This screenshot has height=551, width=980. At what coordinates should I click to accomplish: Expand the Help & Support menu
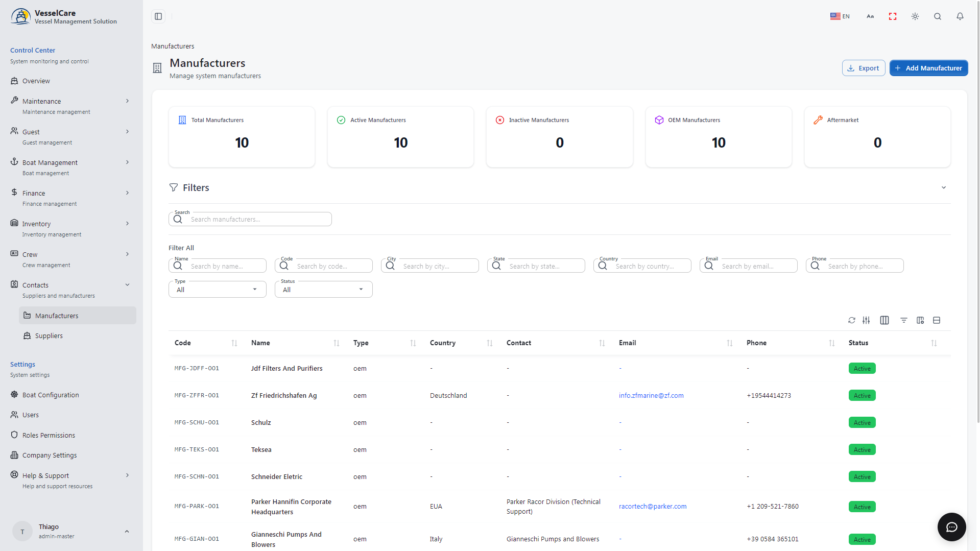click(70, 480)
